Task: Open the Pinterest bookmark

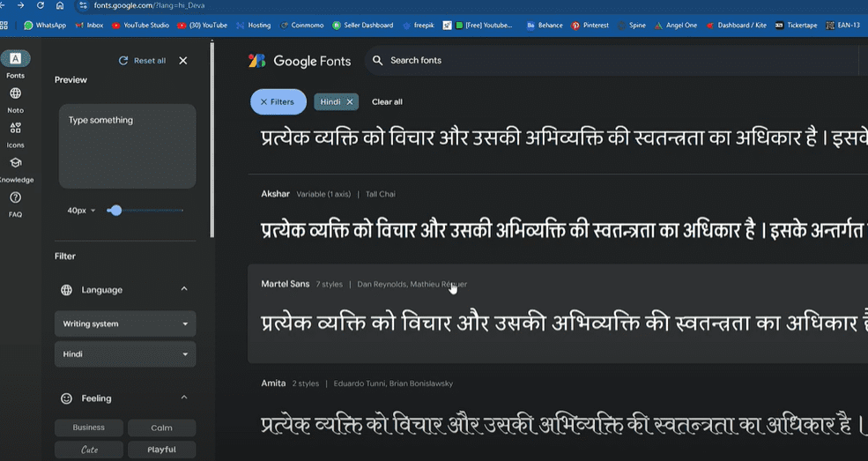Action: 590,26
